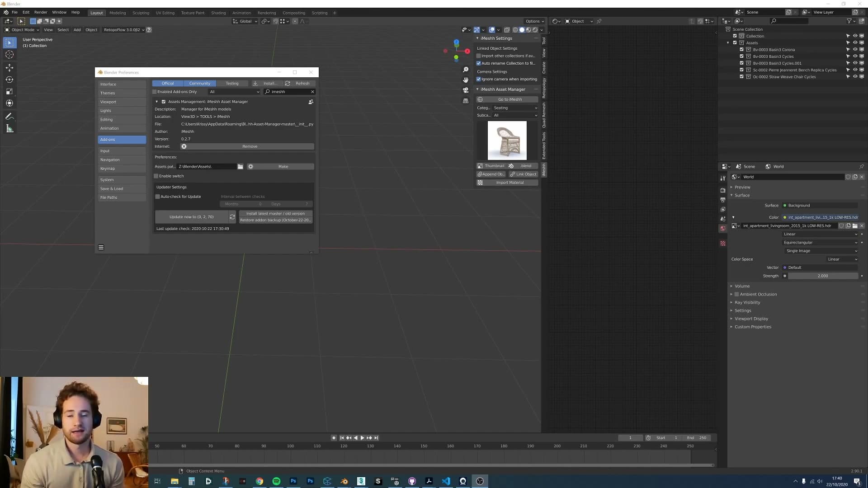The height and width of the screenshot is (488, 868).
Task: Toggle Auto rename Collection checkbox
Action: click(479, 63)
